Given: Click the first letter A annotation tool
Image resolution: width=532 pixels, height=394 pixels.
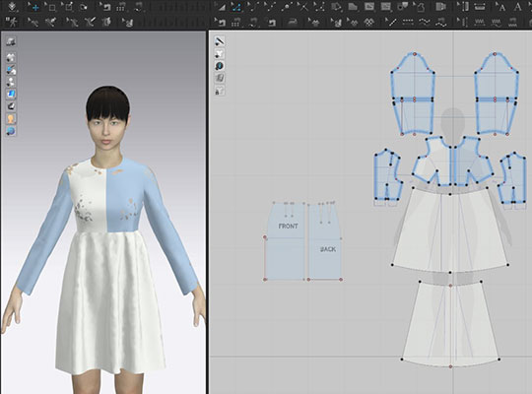Looking at the screenshot, I should (x=500, y=7).
